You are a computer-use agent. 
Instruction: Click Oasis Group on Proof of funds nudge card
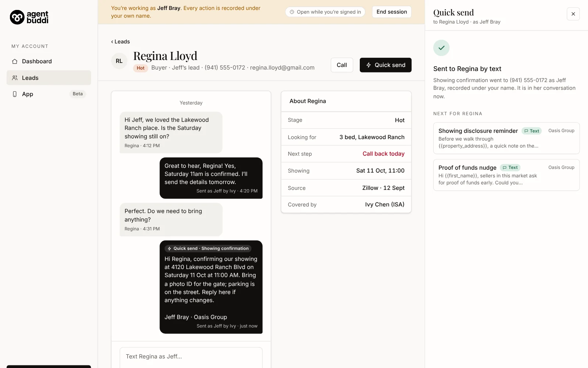[561, 167]
